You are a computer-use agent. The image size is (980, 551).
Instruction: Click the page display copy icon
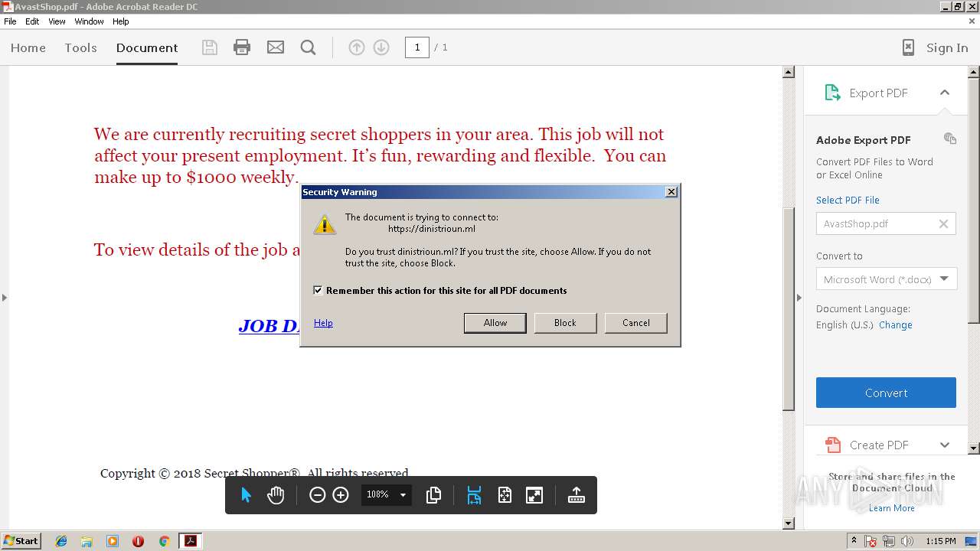click(433, 495)
